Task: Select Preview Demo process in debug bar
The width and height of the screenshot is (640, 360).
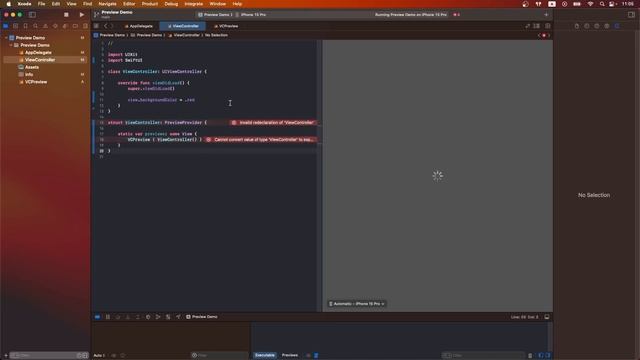Action: point(202,317)
